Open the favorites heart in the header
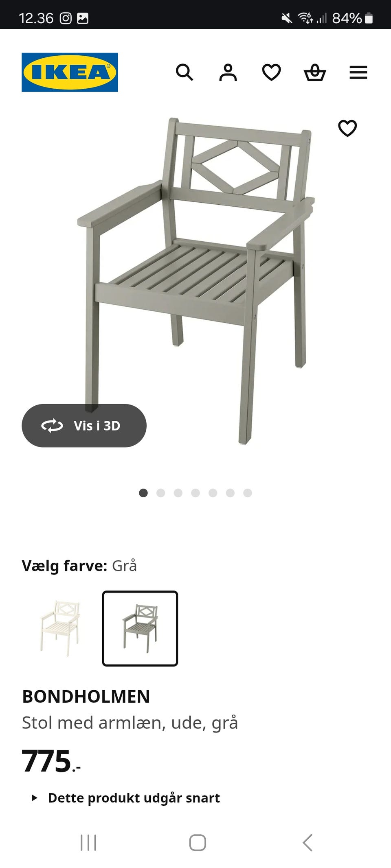Screen dimensions: 391x868 [271, 72]
